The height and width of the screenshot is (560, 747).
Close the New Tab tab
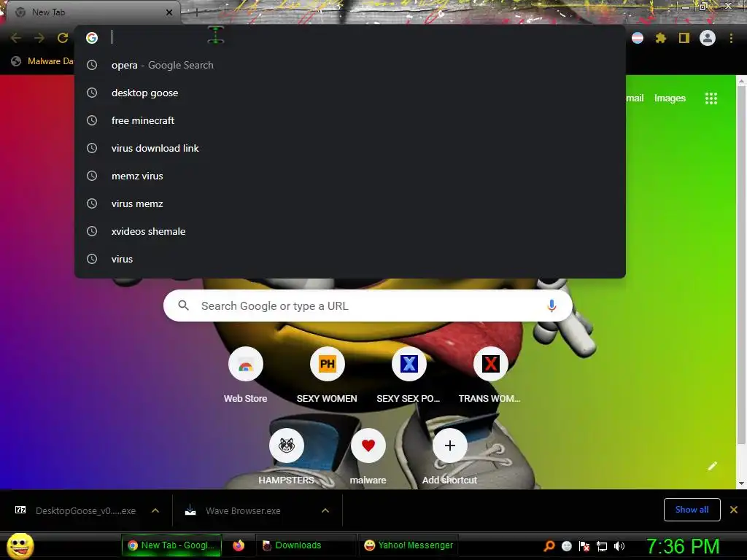tap(169, 12)
